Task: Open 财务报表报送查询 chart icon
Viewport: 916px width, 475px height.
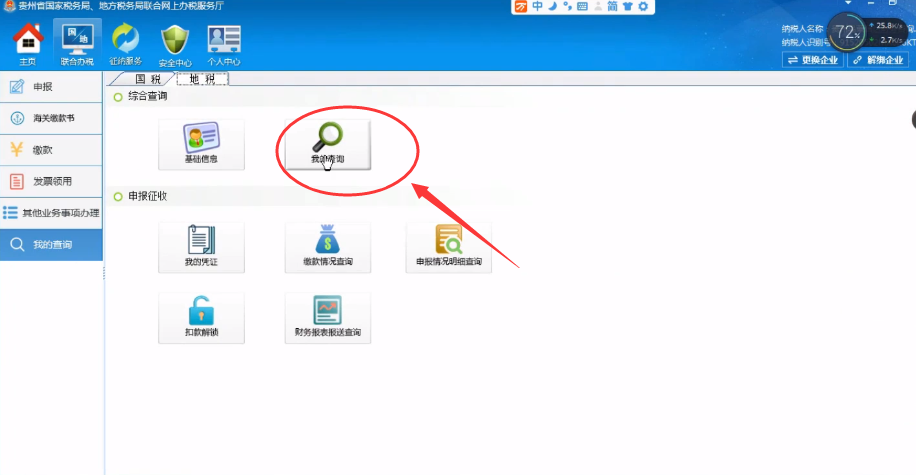Action: click(327, 317)
